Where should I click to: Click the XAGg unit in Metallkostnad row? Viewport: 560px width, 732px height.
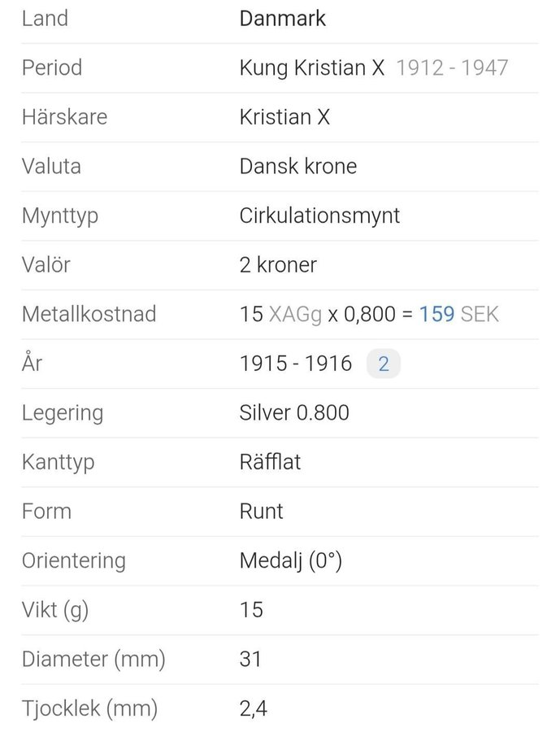pos(295,314)
